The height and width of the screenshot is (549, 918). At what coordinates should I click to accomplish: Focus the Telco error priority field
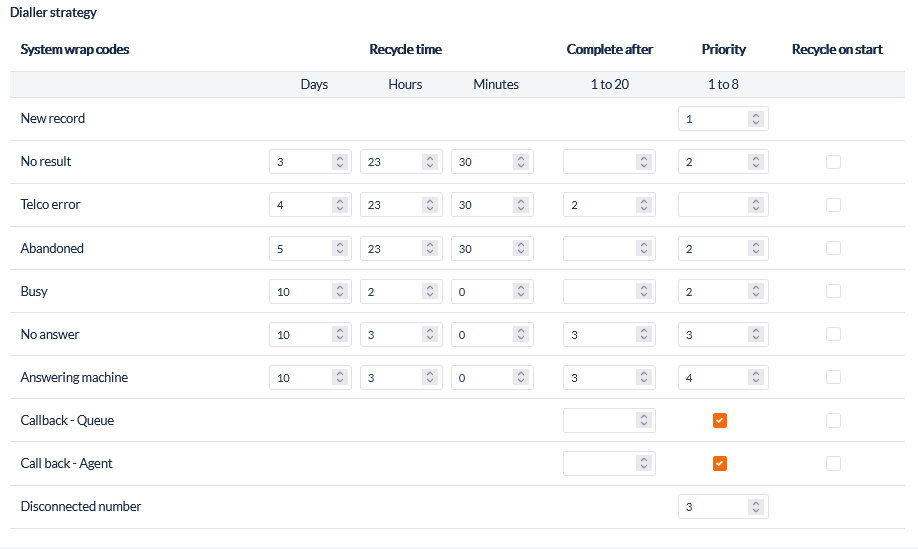[712, 205]
